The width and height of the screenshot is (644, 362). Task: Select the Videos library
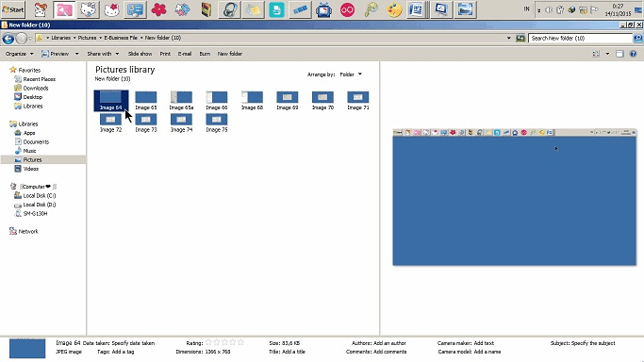(26, 169)
